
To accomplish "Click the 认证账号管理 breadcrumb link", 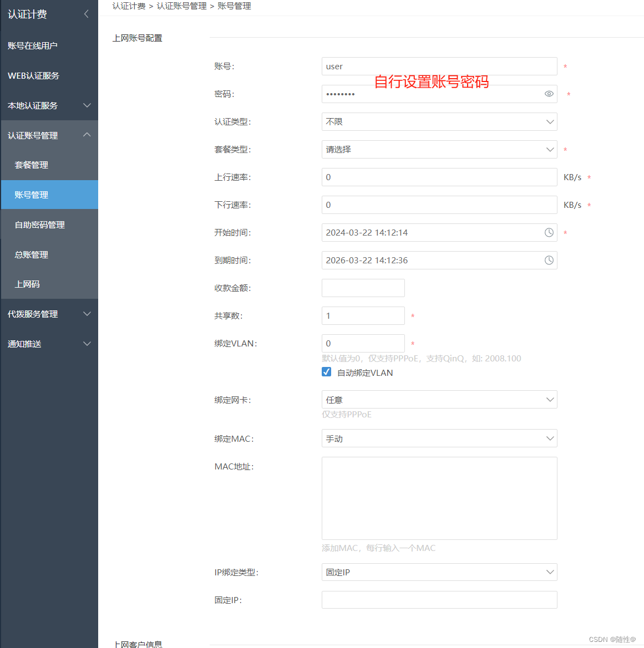I will tap(181, 6).
